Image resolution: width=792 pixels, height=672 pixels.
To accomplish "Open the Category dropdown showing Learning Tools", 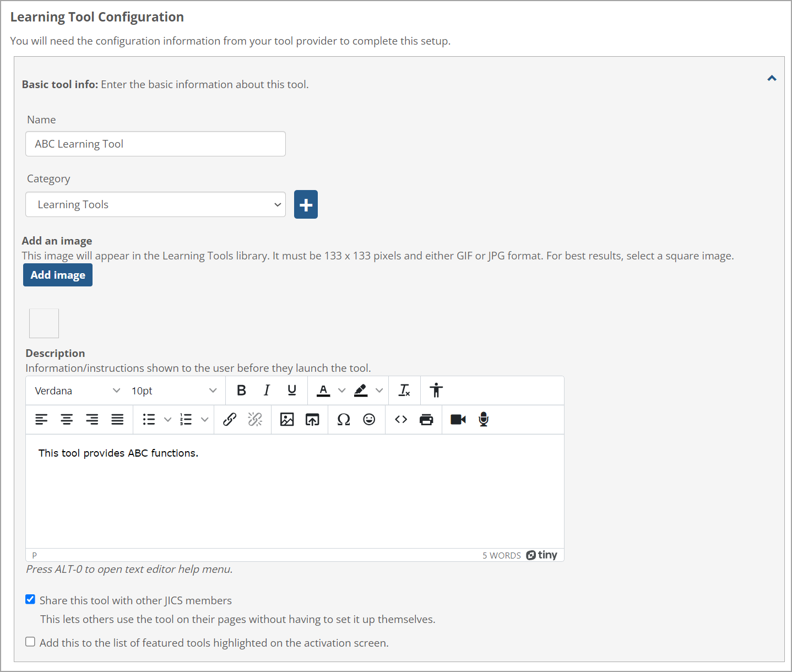I will coord(155,204).
